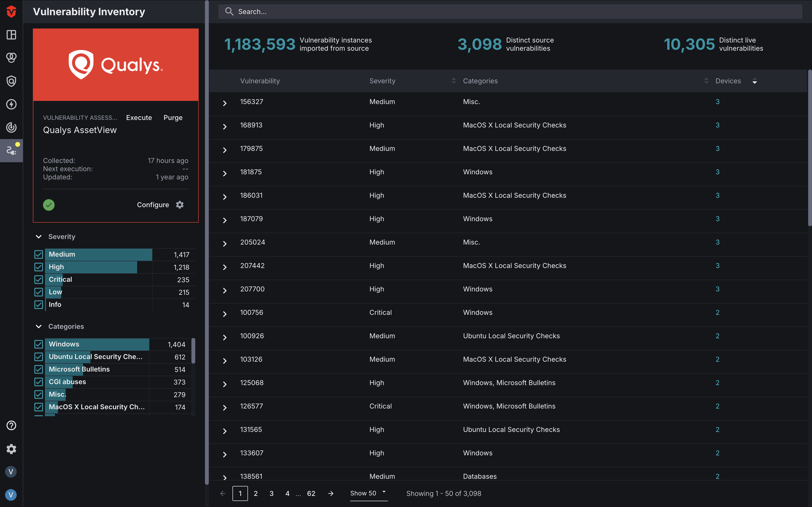Viewport: 812px width, 507px height.
Task: Open the help question mark icon
Action: coord(11,425)
